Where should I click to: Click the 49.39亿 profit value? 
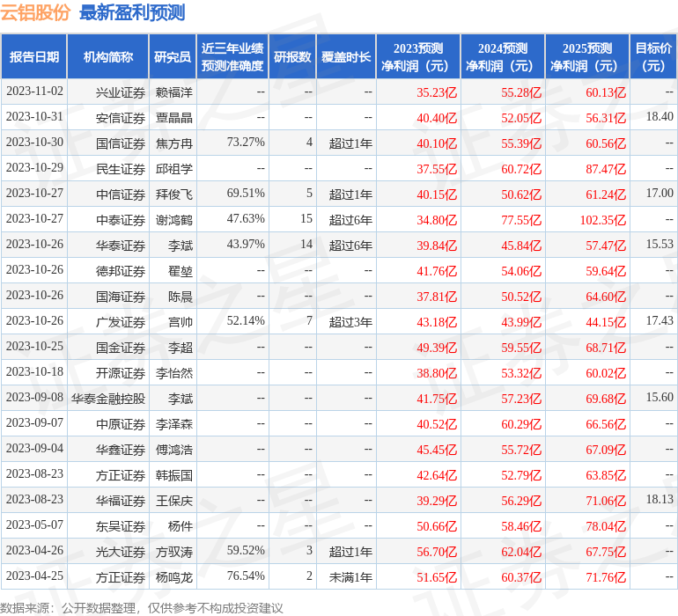coord(436,348)
